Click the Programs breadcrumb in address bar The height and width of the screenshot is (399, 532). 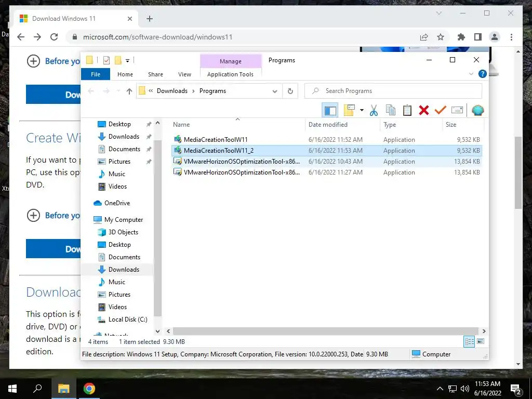(212, 91)
